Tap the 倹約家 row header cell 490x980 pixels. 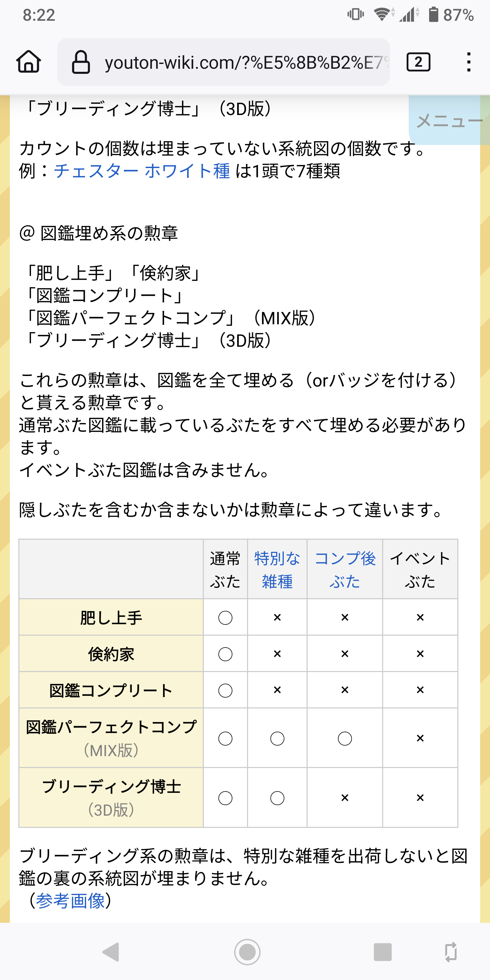click(111, 654)
